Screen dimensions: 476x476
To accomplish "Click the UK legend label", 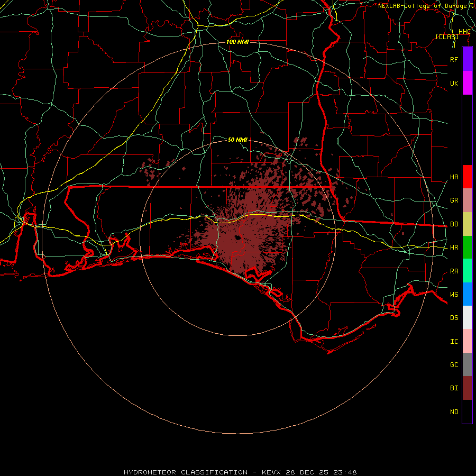I will 454,83.
